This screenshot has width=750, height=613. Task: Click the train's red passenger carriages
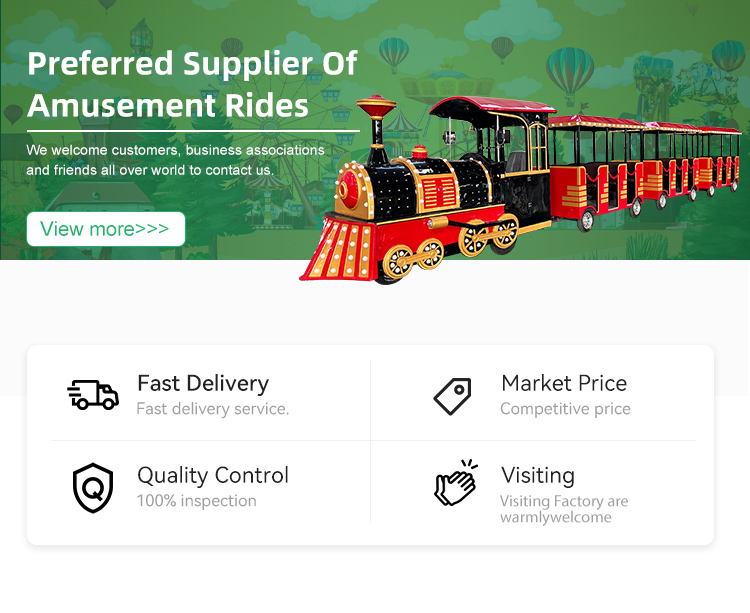pos(644,170)
